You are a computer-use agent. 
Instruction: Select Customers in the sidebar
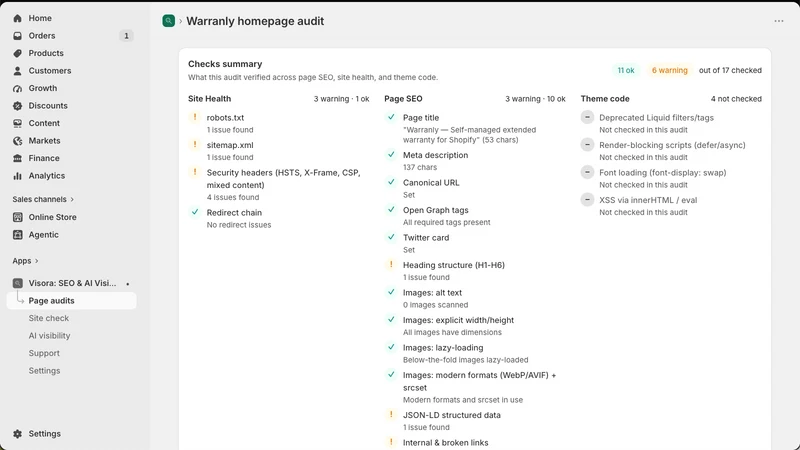click(x=71, y=71)
